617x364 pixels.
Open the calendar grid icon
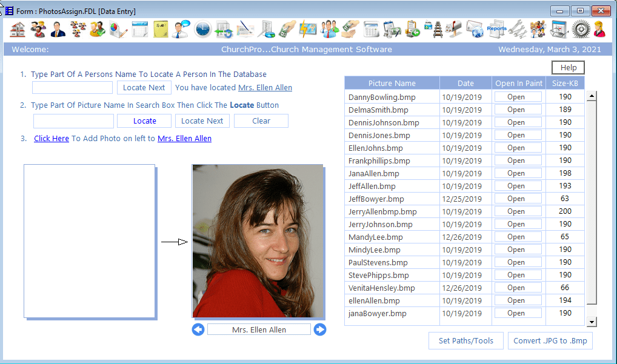(139, 30)
